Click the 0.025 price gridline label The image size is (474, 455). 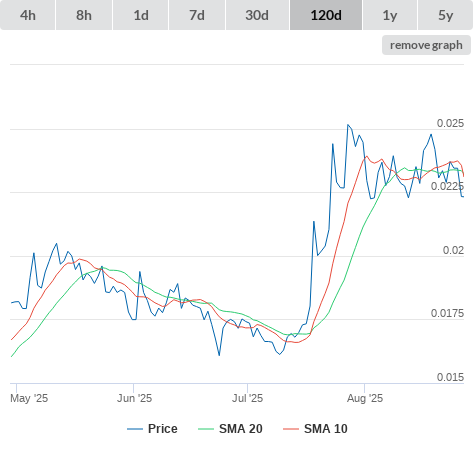coord(450,123)
